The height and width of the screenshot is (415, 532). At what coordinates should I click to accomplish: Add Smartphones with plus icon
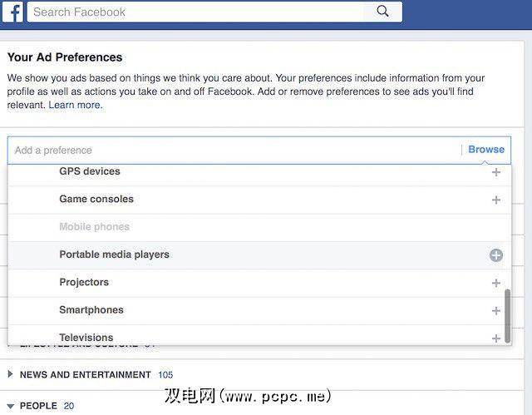point(496,310)
